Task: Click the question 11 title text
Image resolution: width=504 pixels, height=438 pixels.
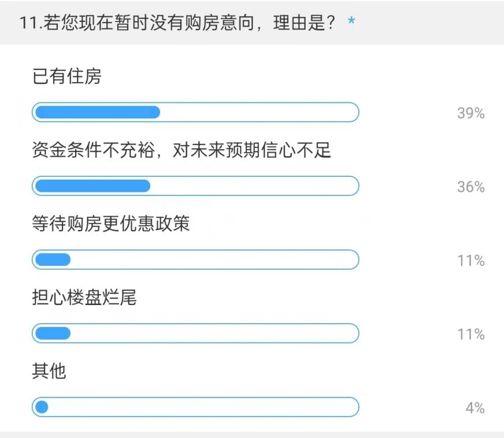Action: 178,23
